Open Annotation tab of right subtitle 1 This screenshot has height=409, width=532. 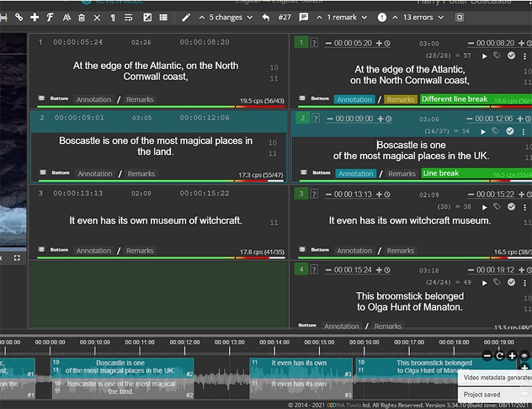tap(354, 100)
